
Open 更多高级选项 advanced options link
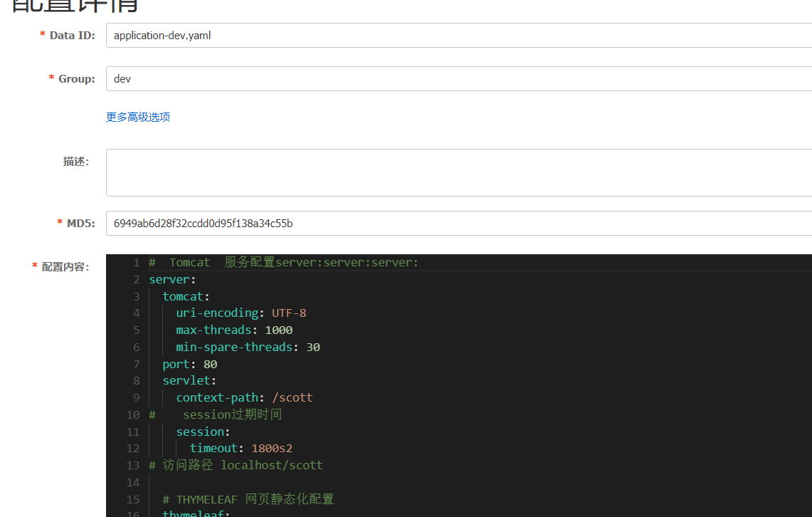[137, 116]
